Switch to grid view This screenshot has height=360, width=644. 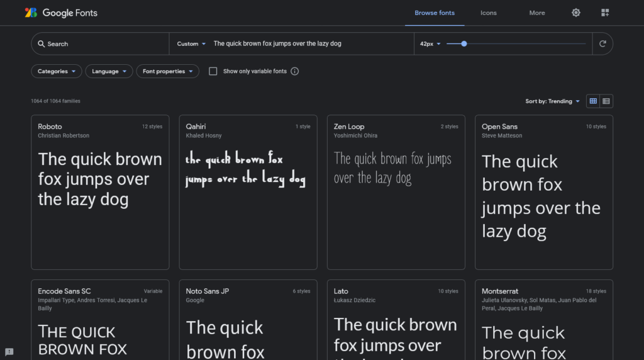click(593, 101)
